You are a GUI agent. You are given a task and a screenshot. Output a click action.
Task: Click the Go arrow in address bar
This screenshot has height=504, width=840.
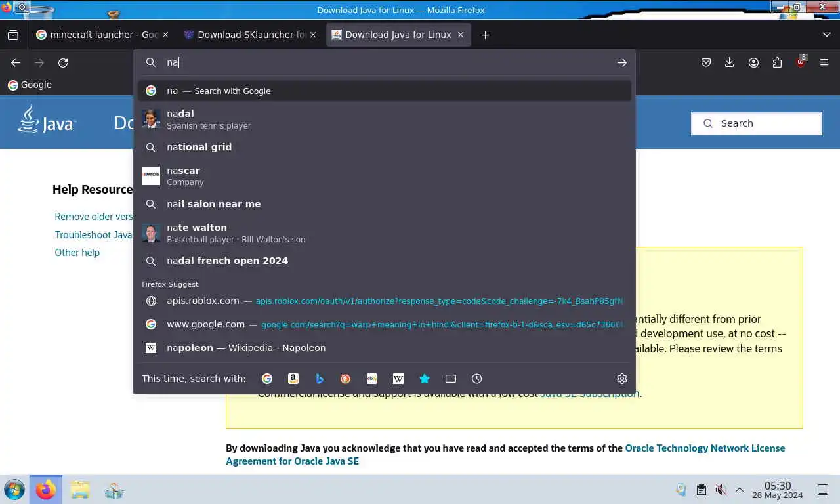(622, 62)
